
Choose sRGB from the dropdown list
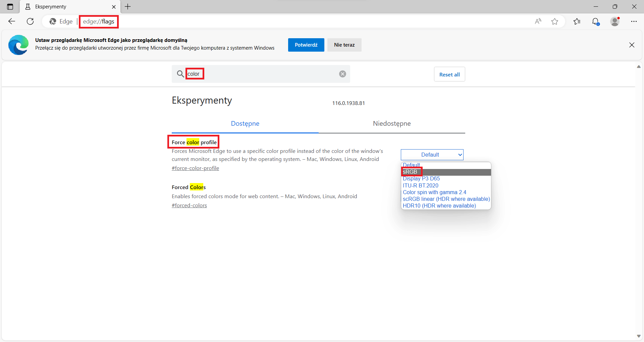pyautogui.click(x=446, y=172)
